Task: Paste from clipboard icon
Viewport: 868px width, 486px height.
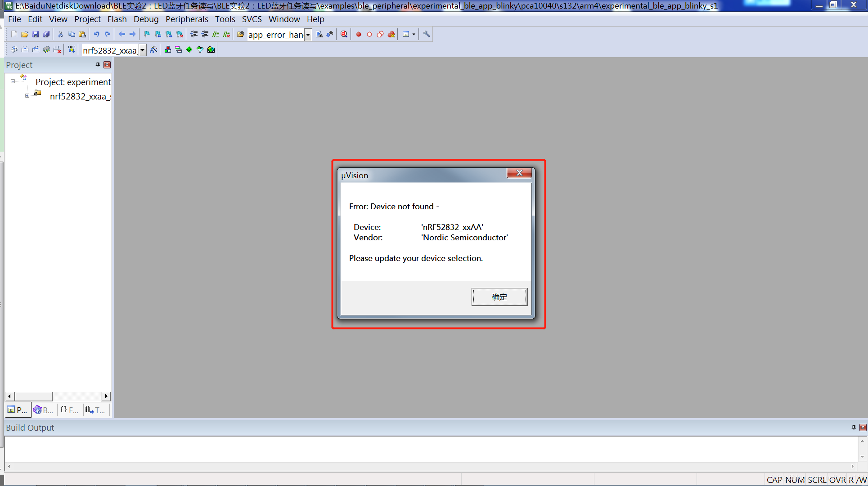Action: pos(82,34)
